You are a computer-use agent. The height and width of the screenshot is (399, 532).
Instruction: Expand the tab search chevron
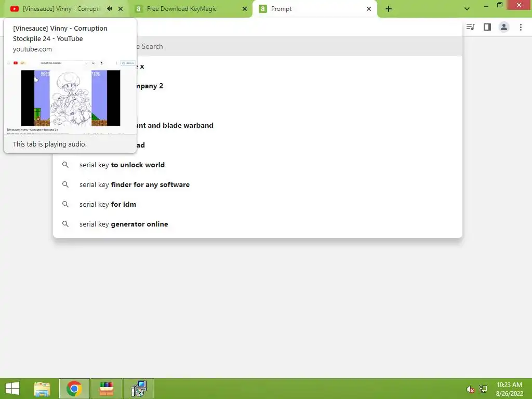467,9
